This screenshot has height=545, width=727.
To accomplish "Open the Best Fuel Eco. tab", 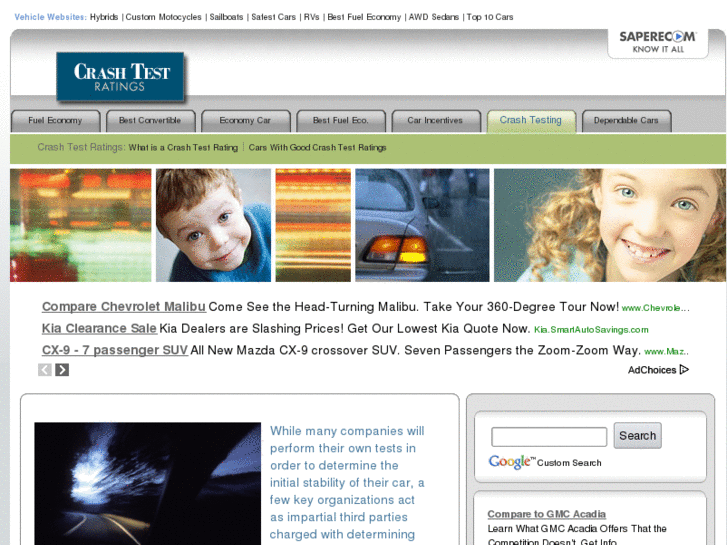I will [341, 121].
